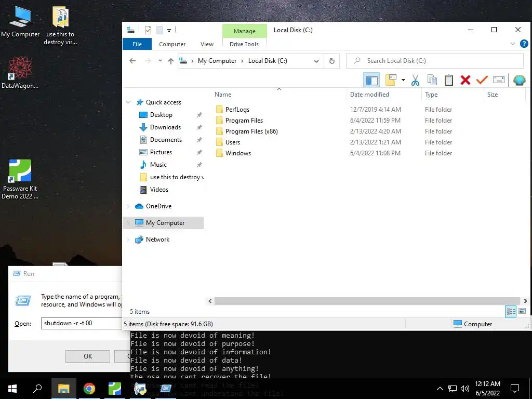Click the blue shell icon in toolbar
Viewport: 532px width, 399px height.
point(519,81)
